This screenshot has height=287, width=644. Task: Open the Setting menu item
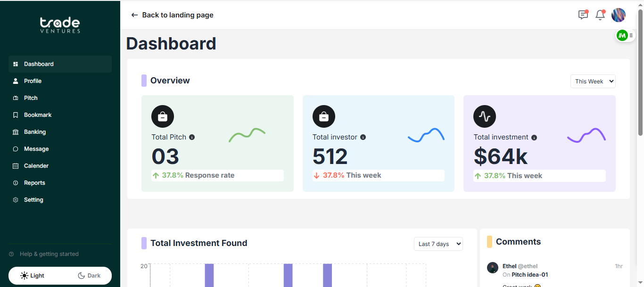click(x=33, y=199)
